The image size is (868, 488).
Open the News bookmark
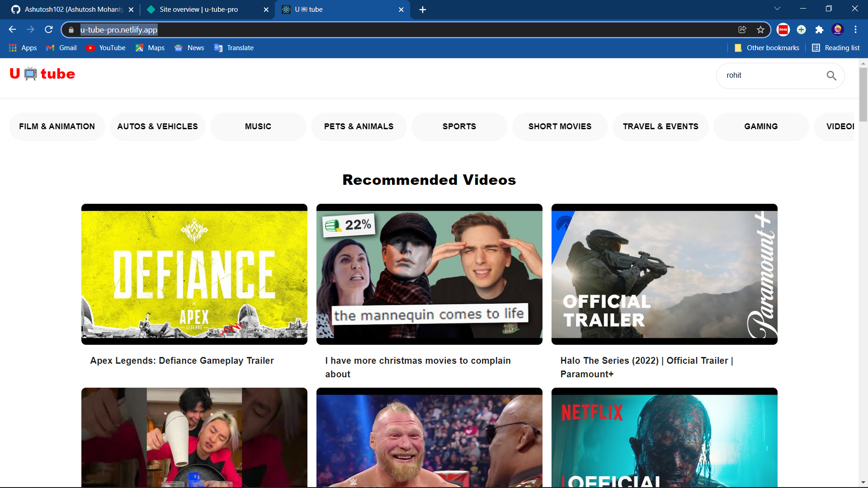pos(189,48)
